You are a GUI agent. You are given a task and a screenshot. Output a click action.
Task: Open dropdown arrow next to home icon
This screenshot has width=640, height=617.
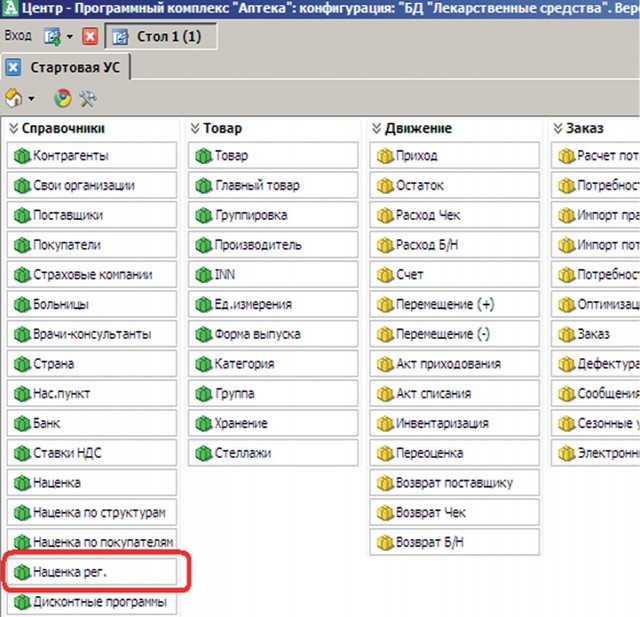coord(32,99)
